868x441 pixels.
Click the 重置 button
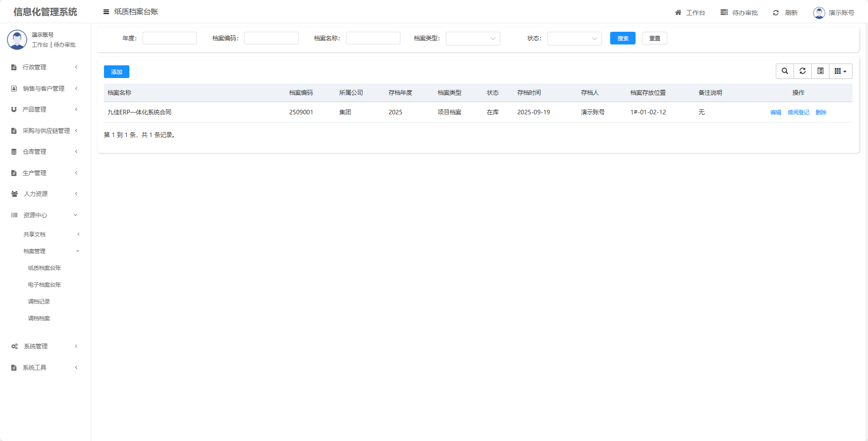(654, 39)
